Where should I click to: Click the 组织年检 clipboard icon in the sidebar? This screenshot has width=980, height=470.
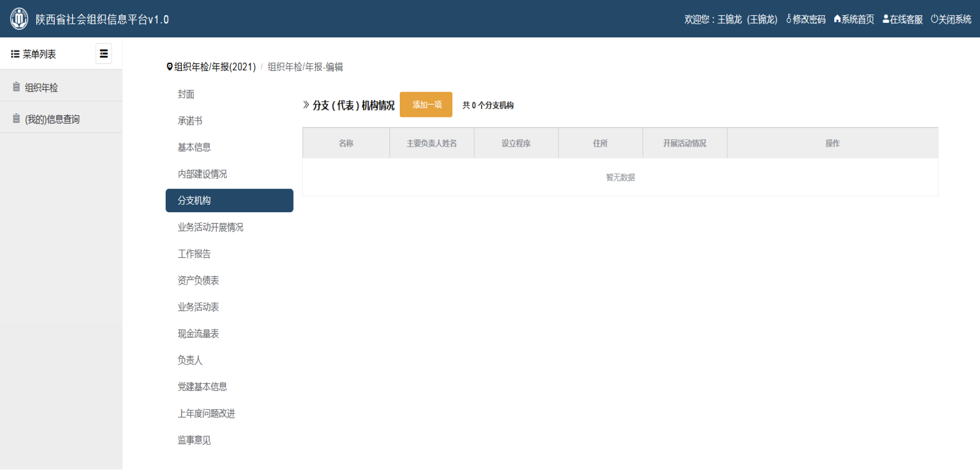tap(16, 87)
